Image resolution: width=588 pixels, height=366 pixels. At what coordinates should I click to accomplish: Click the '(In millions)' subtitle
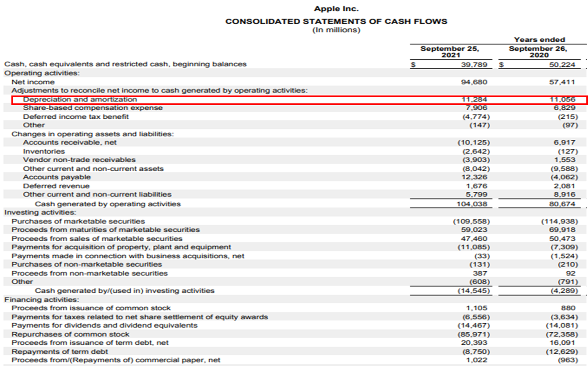tap(336, 30)
